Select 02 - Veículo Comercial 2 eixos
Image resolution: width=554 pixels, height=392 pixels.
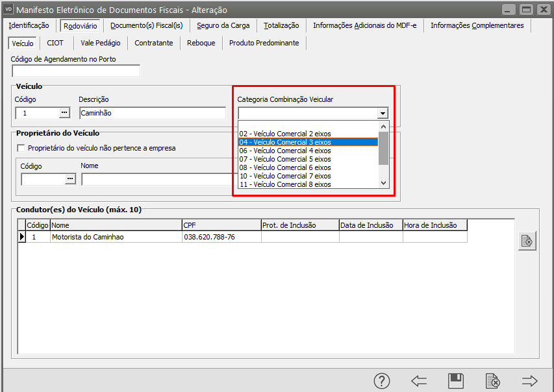pyautogui.click(x=308, y=134)
